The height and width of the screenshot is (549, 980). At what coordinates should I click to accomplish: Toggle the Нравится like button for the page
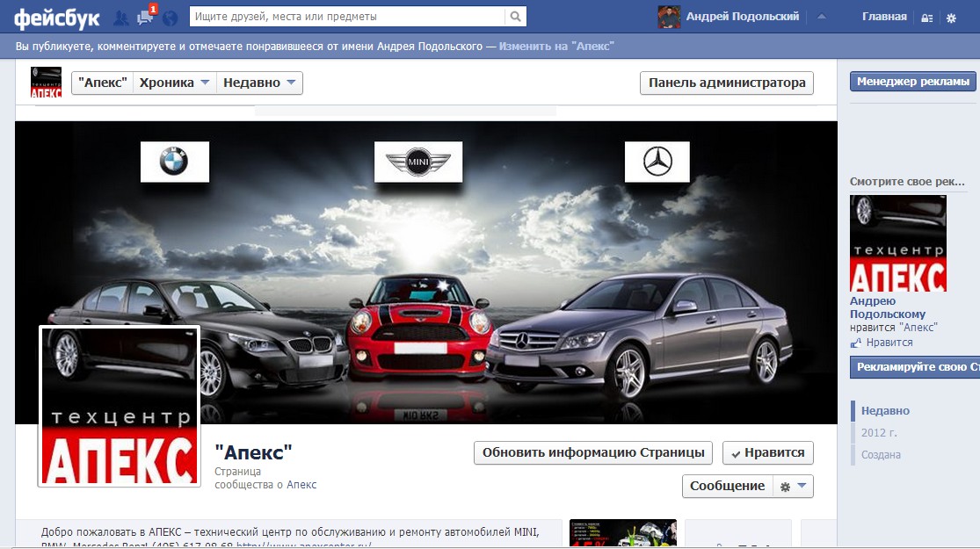[768, 453]
